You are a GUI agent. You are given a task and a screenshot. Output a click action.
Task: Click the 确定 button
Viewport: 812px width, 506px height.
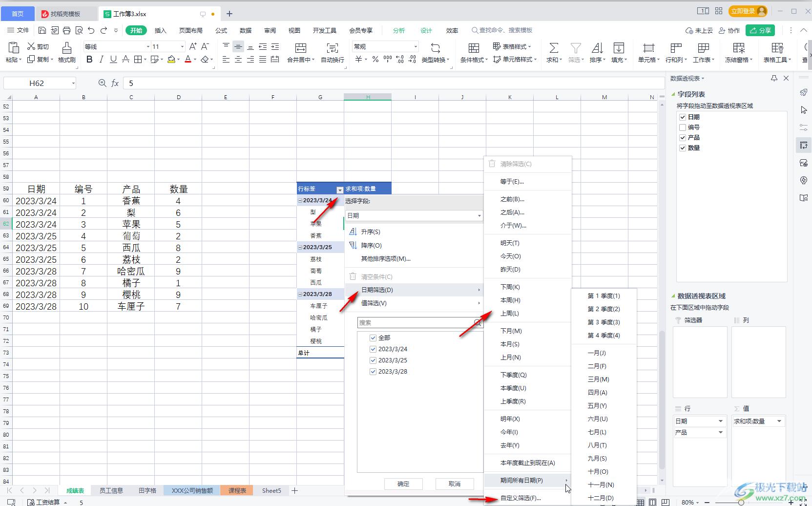tap(403, 484)
